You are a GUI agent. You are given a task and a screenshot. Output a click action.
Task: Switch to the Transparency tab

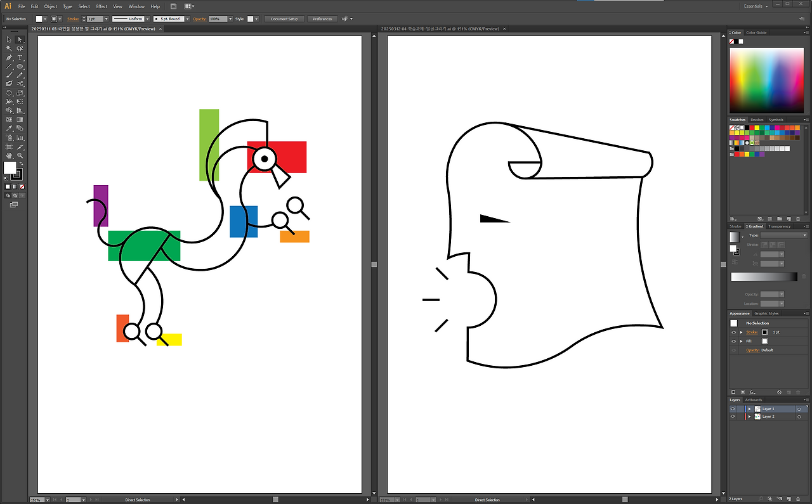coord(778,226)
